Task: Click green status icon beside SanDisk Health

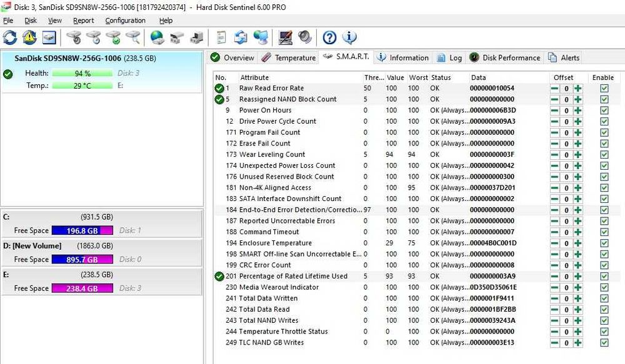Action: (7, 74)
